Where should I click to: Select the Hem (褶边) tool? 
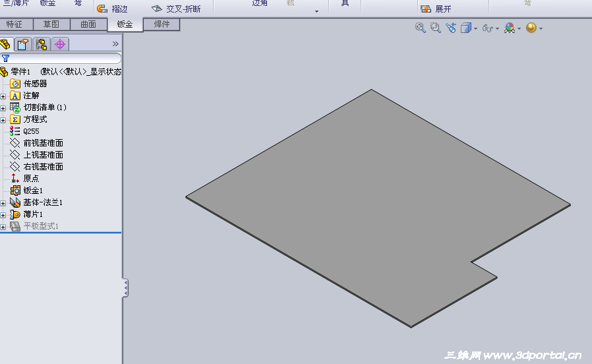click(112, 9)
